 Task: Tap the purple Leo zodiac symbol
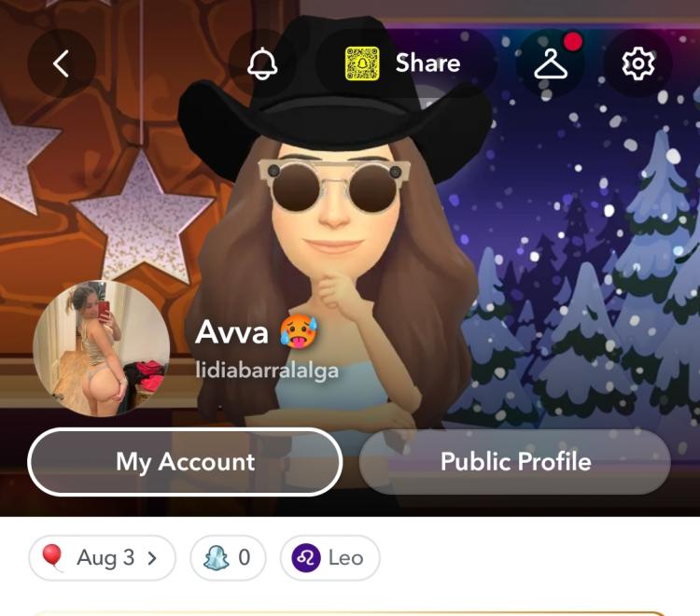point(306,558)
